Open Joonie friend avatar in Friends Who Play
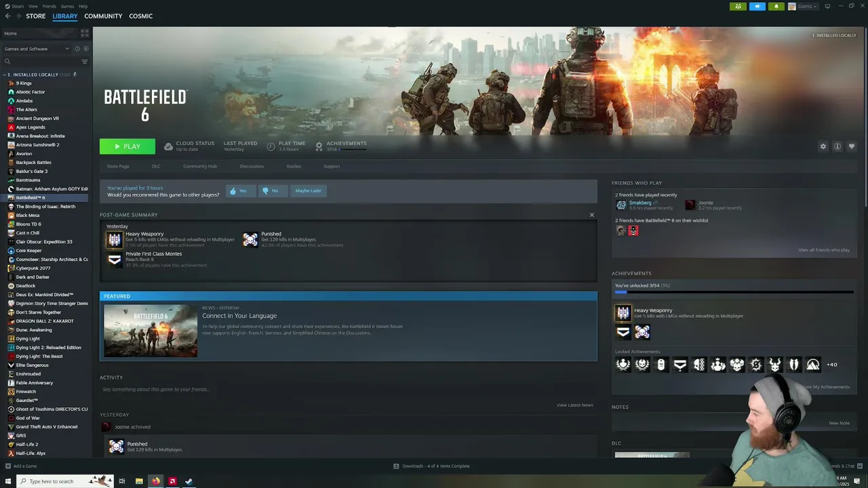868x488 pixels. point(690,205)
